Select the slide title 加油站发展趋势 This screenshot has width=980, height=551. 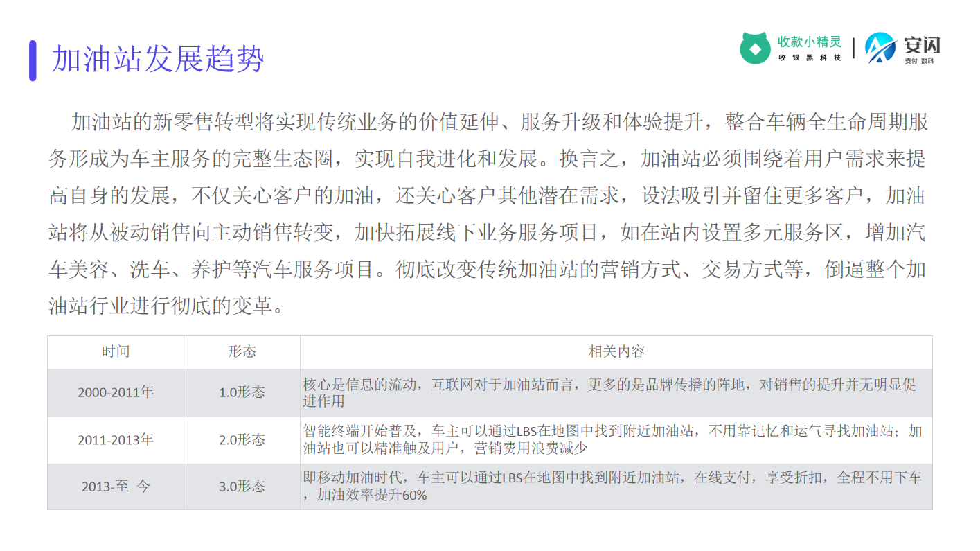[159, 60]
